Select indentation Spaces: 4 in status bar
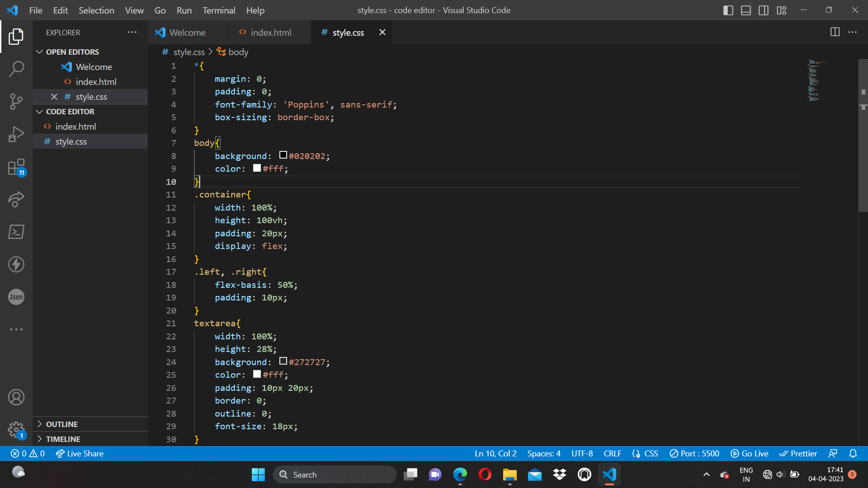Viewport: 868px width, 488px height. click(x=544, y=453)
